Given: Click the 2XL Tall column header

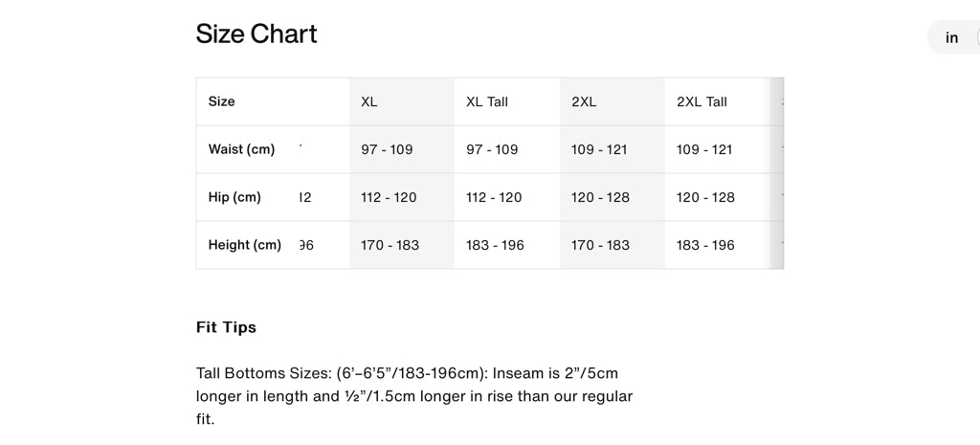Looking at the screenshot, I should pyautogui.click(x=702, y=101).
